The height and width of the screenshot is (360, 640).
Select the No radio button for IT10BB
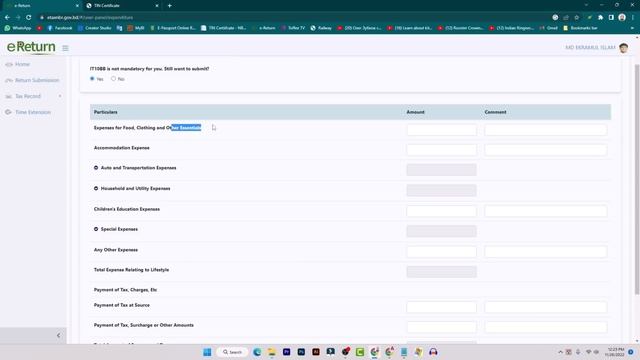click(113, 79)
